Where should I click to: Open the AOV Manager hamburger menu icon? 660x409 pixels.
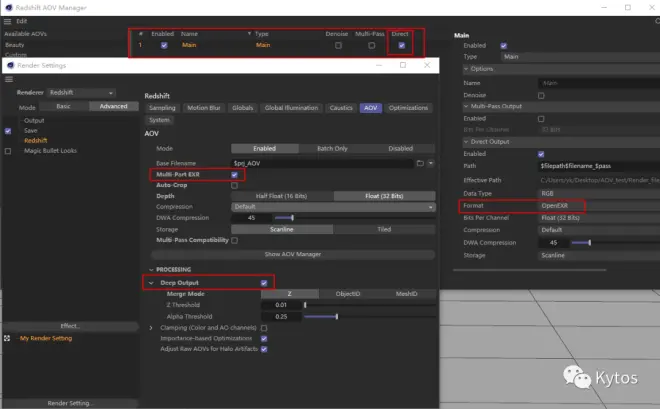coord(8,21)
